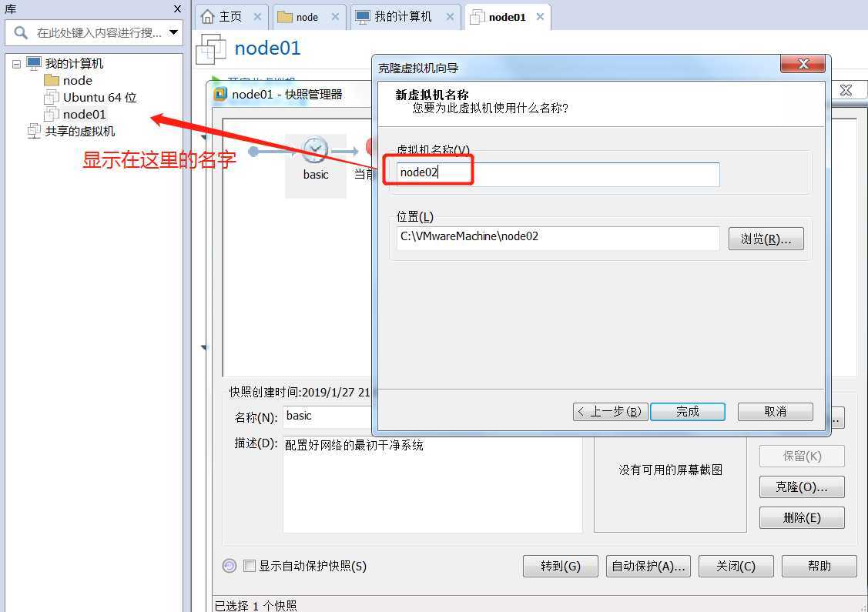
Task: Click 完成 to finish cloning
Action: tap(688, 412)
